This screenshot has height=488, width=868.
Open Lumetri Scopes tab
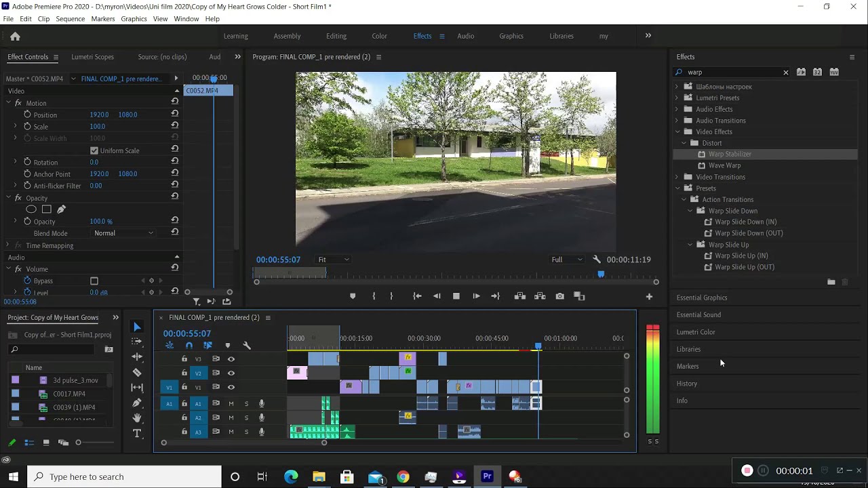[x=92, y=57]
